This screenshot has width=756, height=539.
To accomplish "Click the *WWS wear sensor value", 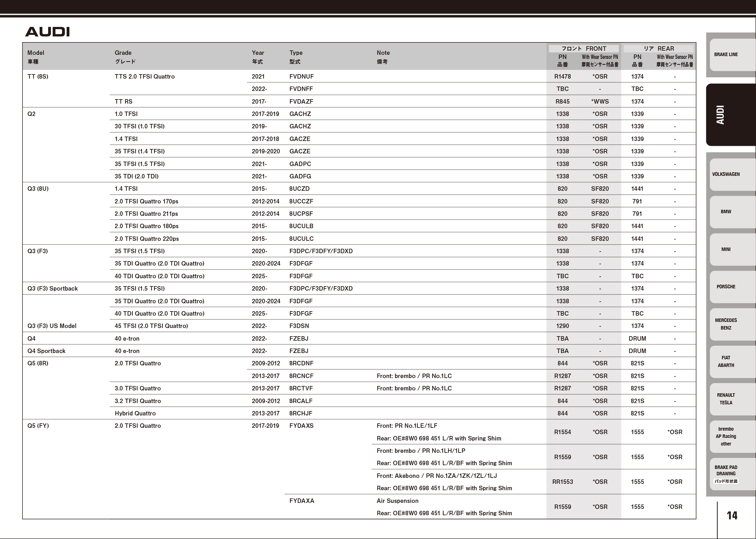I will tap(600, 102).
